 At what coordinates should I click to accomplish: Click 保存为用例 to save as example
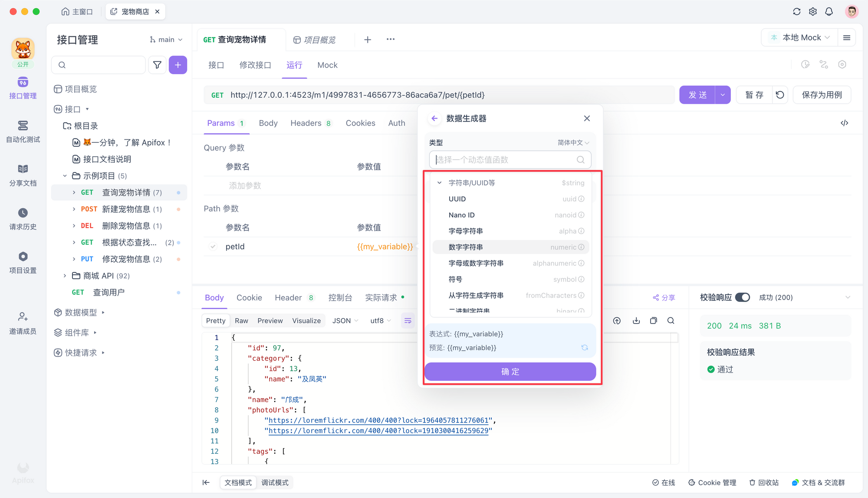point(822,95)
